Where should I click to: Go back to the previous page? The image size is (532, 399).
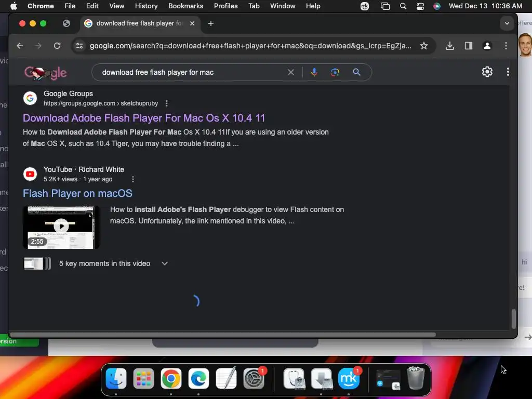pyautogui.click(x=20, y=46)
